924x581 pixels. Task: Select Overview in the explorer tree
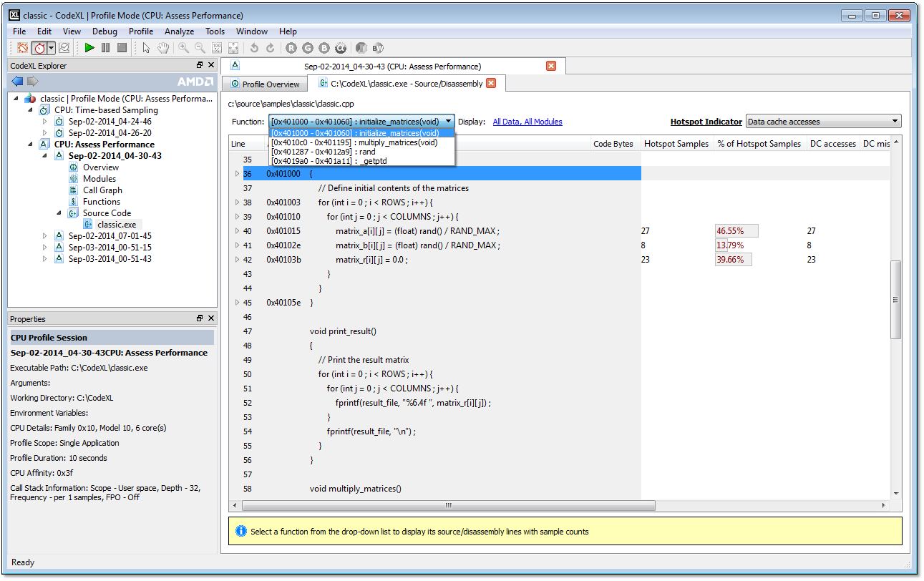(100, 167)
